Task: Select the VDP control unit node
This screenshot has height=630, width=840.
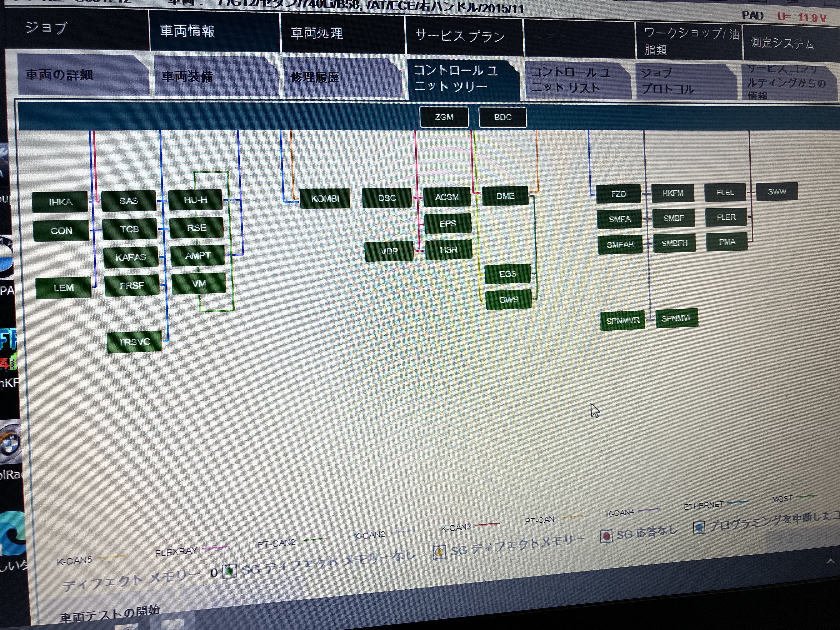Action: [x=389, y=251]
